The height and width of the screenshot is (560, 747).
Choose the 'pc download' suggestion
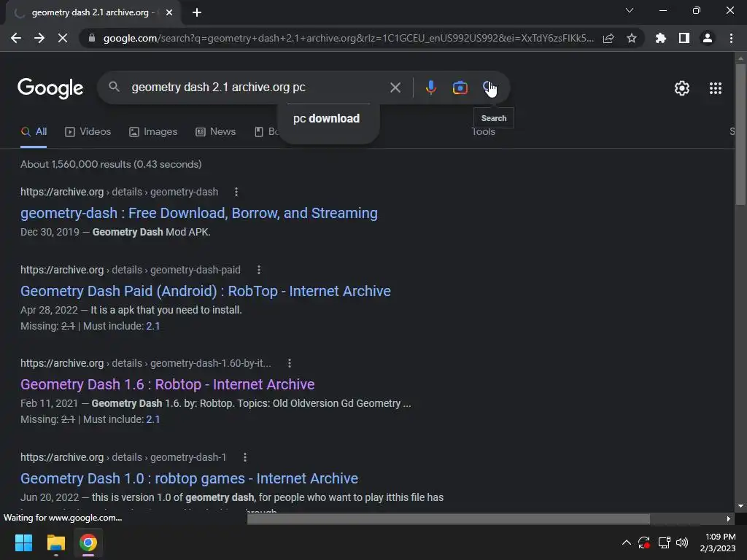(327, 119)
